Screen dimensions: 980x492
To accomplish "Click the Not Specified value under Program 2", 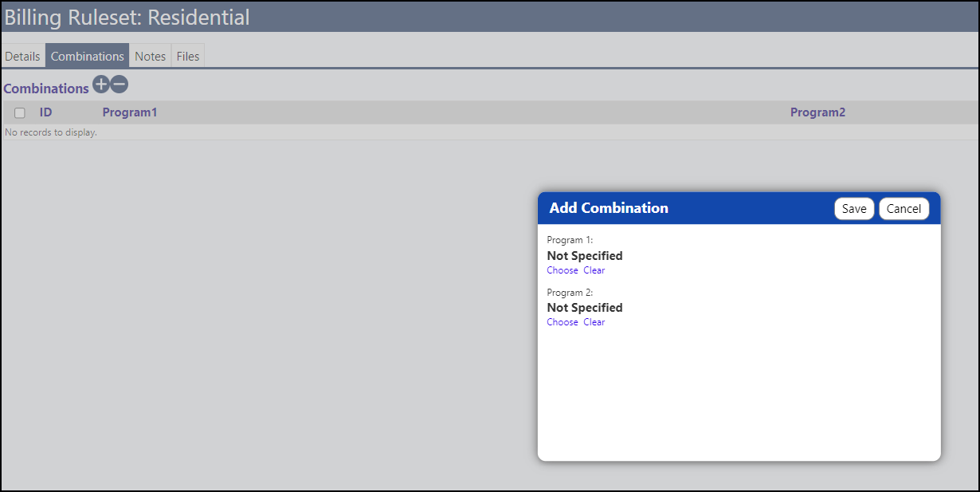I will tap(585, 308).
